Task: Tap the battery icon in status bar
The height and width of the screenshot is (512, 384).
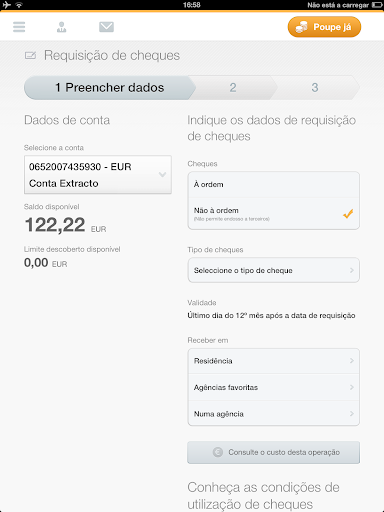Action: pyautogui.click(x=377, y=5)
